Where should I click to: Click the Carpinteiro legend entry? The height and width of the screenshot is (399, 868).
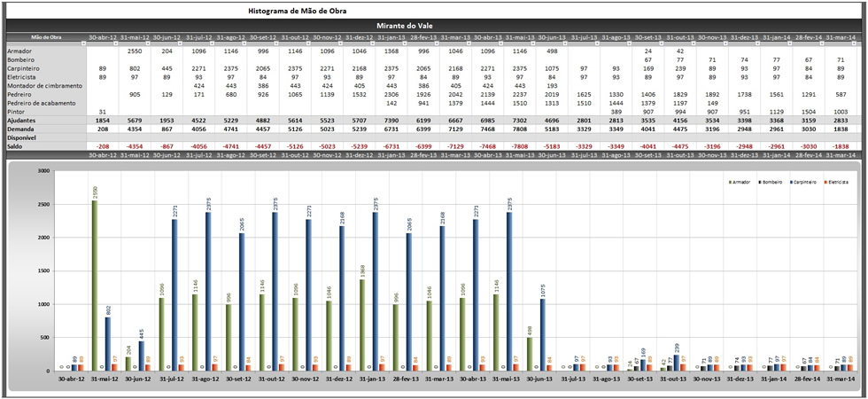coord(806,182)
